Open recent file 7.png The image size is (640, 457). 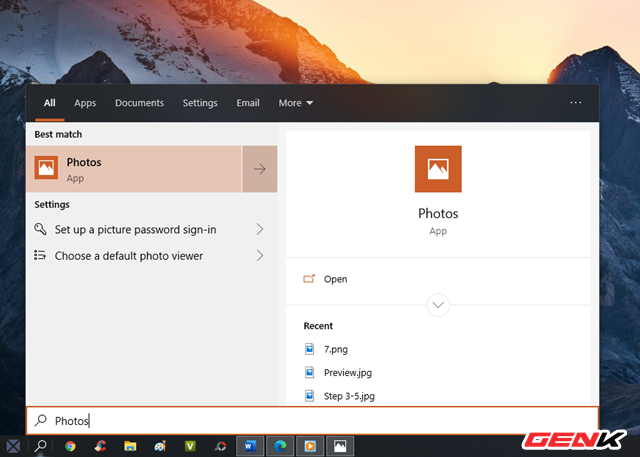pos(335,349)
